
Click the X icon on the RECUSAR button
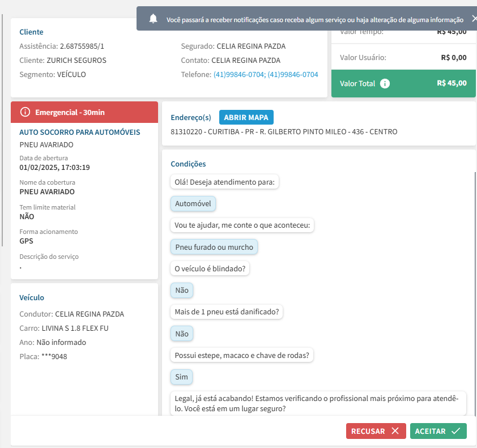pyautogui.click(x=395, y=431)
